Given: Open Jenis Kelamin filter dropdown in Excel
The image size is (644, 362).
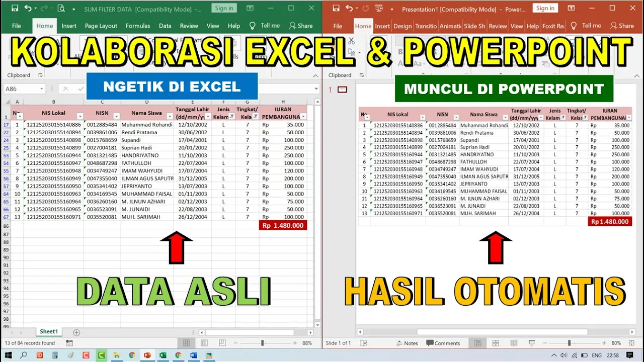Looking at the screenshot, I should click(232, 117).
